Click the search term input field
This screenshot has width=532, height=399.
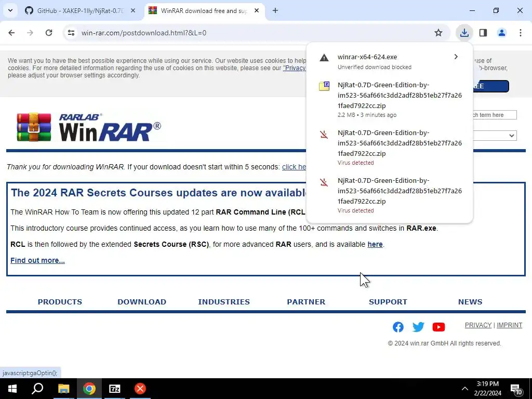[495, 115]
